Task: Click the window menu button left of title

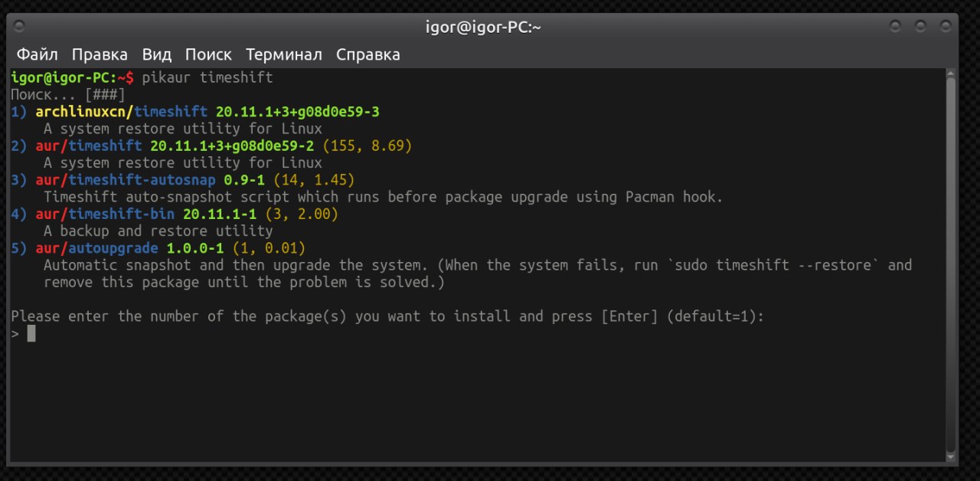Action: pyautogui.click(x=19, y=27)
